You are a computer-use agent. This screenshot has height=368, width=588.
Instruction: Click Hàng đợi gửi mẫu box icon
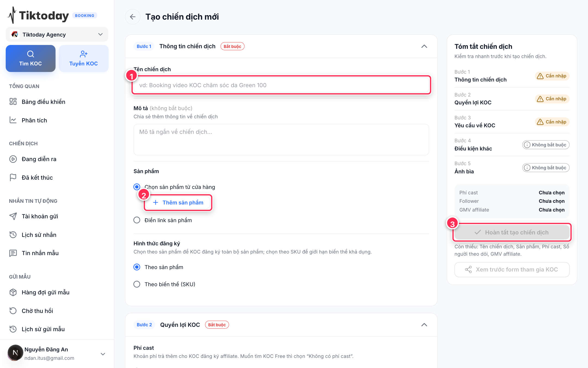[13, 292]
